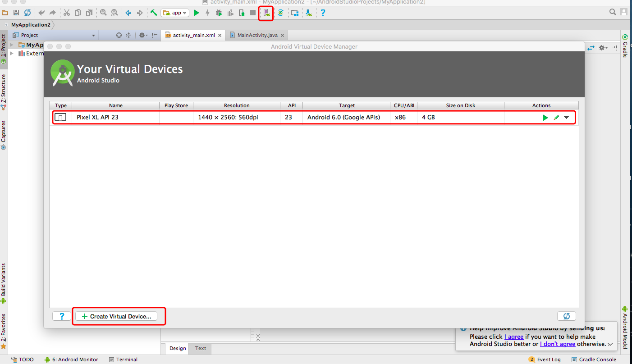Click the blue Help question mark in toolbar
This screenshot has width=632, height=364.
pyautogui.click(x=323, y=13)
